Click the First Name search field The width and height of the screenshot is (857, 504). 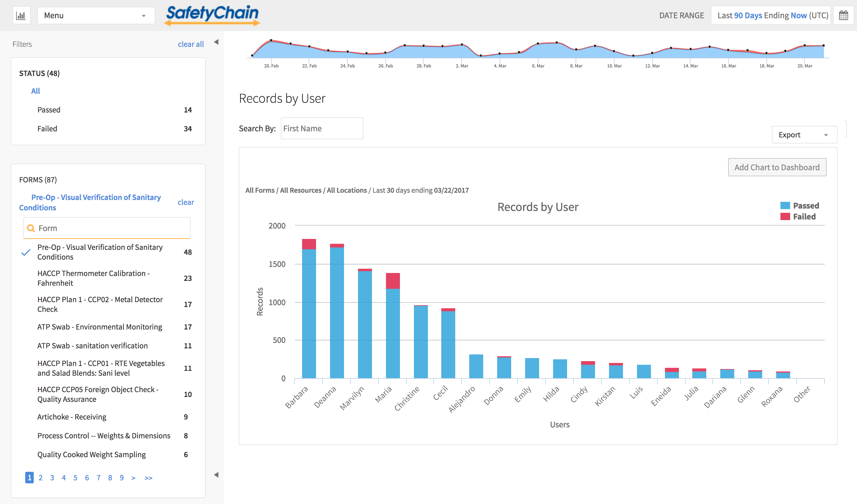click(x=322, y=129)
